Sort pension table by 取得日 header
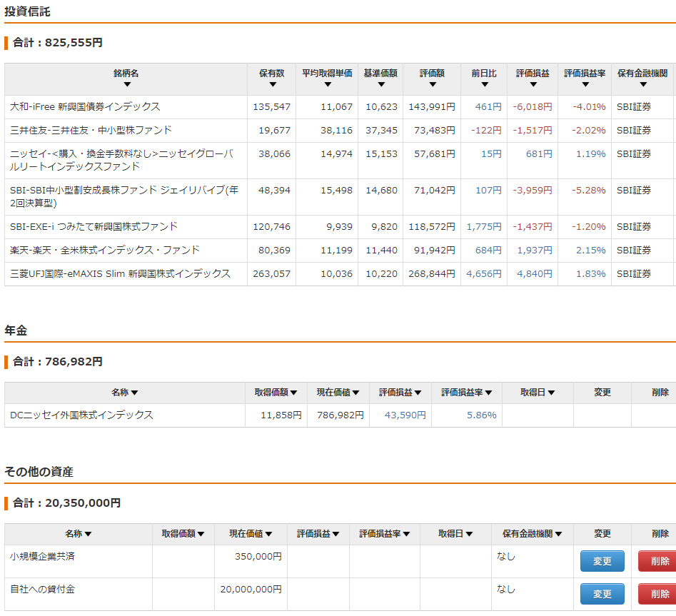Image resolution: width=676 pixels, height=616 pixels. pyautogui.click(x=538, y=393)
